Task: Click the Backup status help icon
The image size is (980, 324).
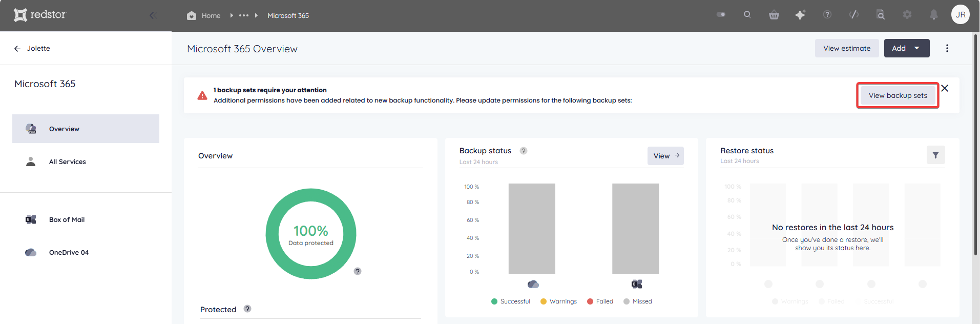Action: [523, 151]
